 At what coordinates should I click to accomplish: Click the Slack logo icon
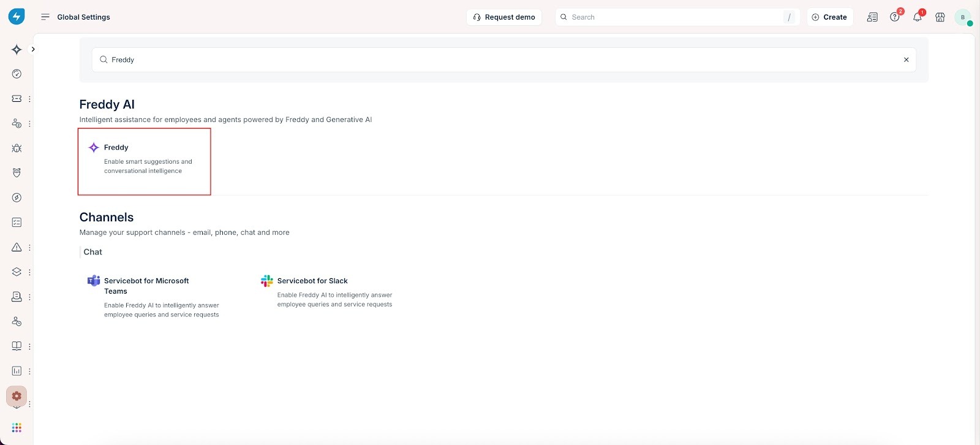pos(267,281)
